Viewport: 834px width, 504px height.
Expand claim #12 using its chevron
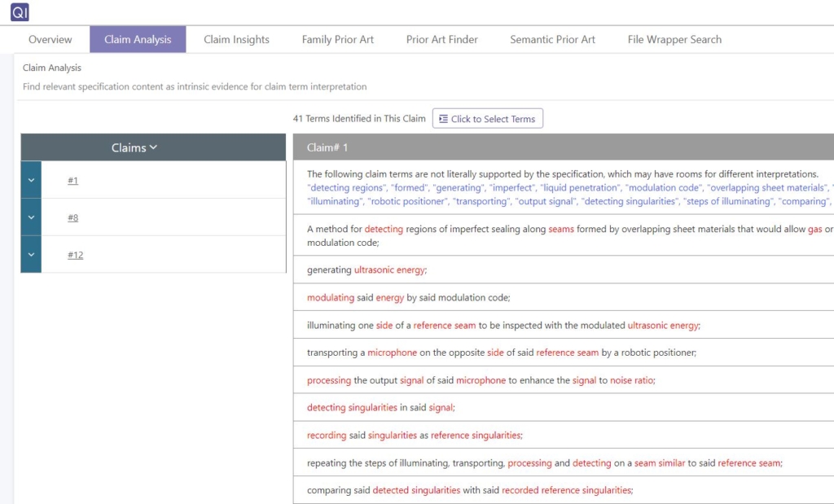[30, 254]
